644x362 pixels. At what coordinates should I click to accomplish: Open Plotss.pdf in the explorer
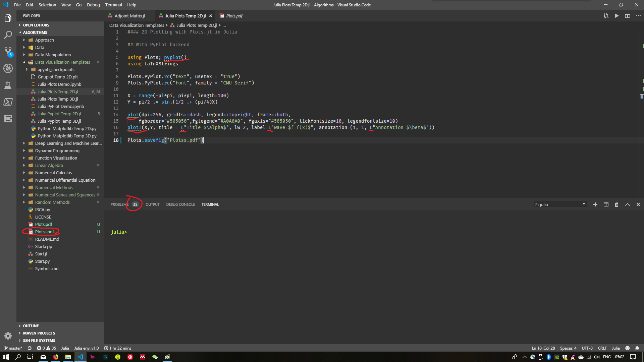click(x=44, y=232)
